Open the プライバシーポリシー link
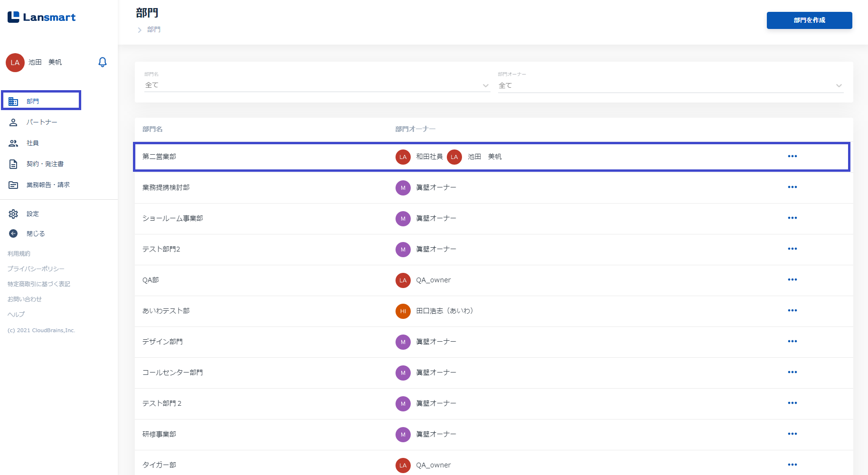The width and height of the screenshot is (868, 475). click(x=36, y=269)
